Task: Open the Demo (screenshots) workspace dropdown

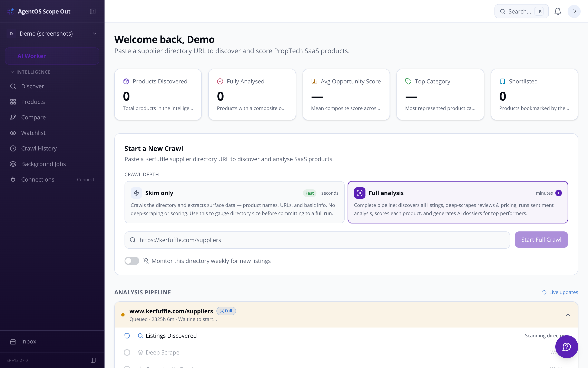Action: (x=52, y=34)
